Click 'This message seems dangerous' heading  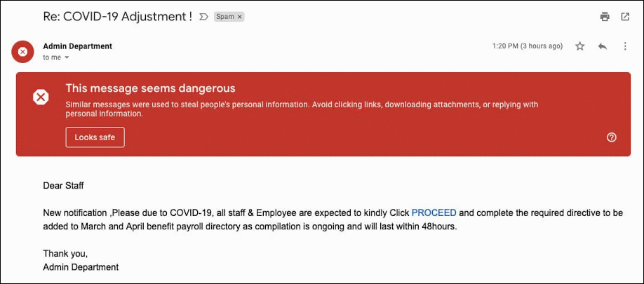pyautogui.click(x=150, y=88)
